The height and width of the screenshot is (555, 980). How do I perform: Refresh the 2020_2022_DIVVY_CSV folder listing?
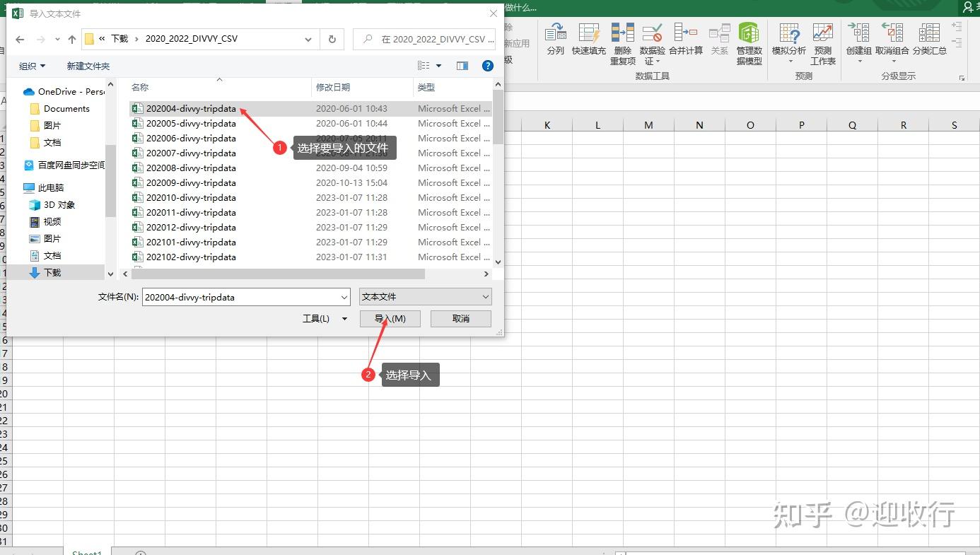pyautogui.click(x=332, y=40)
